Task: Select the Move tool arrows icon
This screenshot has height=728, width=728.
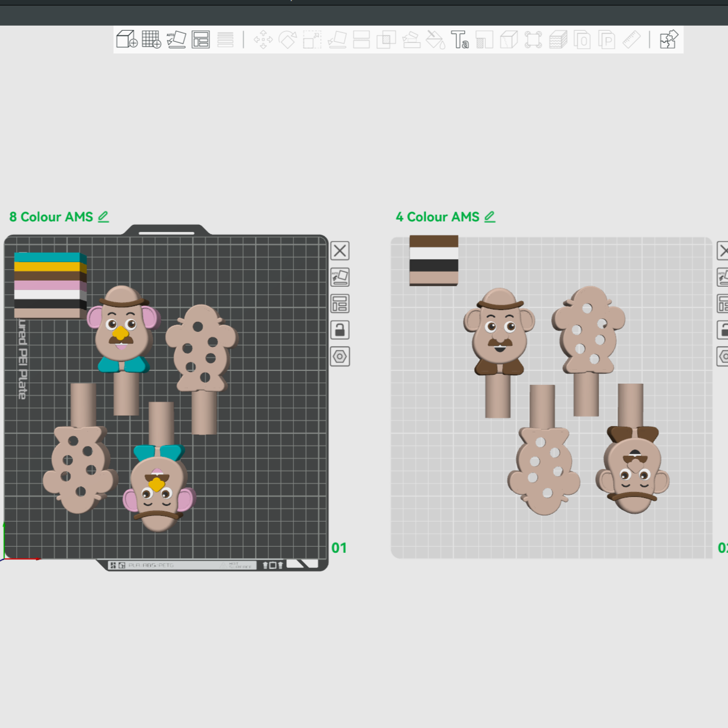Action: click(x=263, y=40)
